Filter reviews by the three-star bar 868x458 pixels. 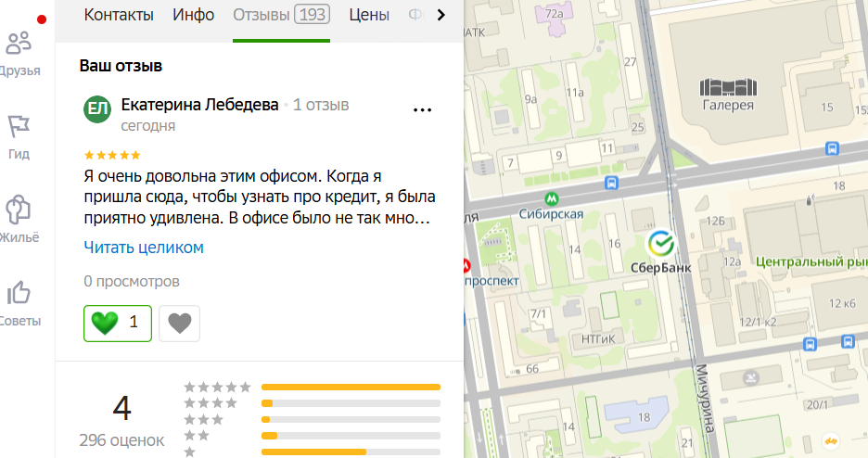(x=351, y=419)
